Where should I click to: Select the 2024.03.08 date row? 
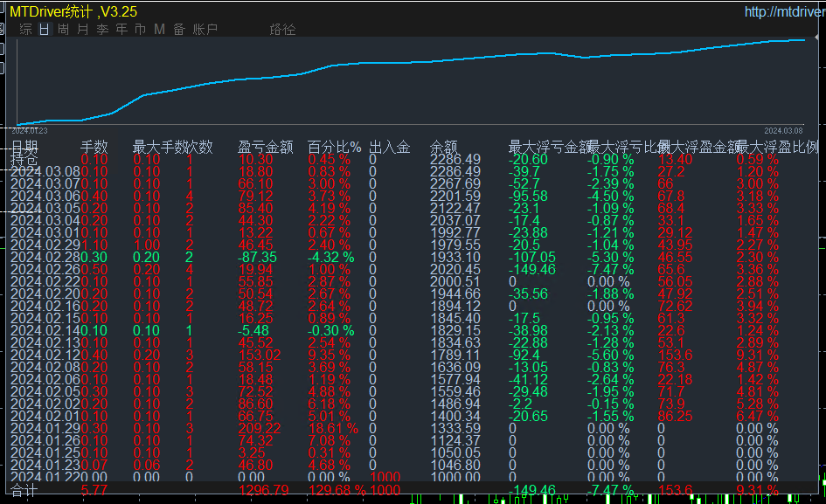45,171
